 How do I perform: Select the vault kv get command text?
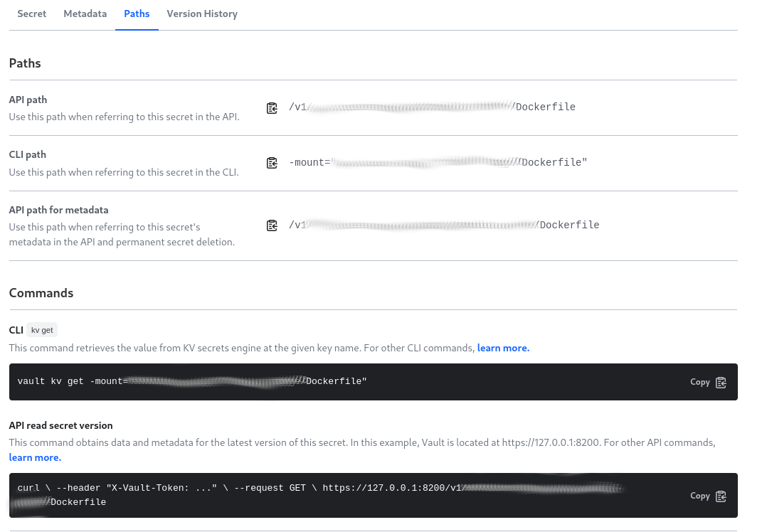(x=192, y=381)
